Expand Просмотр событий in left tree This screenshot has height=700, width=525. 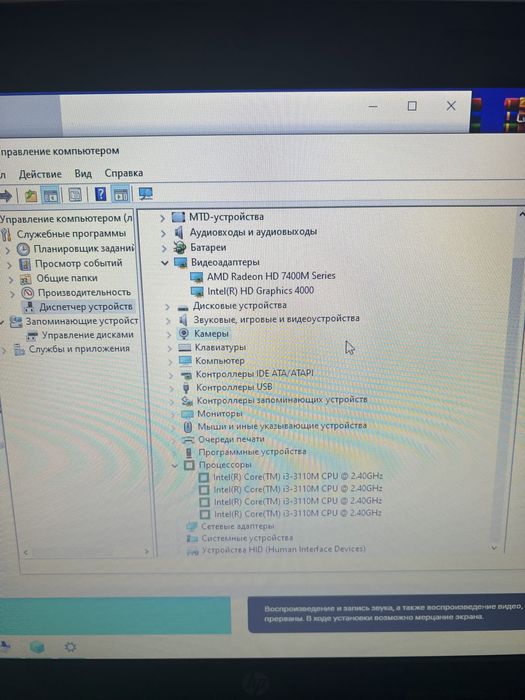pyautogui.click(x=9, y=265)
